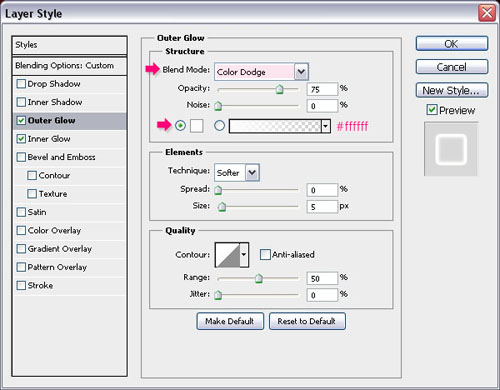Click the New Style... button
The height and width of the screenshot is (390, 500).
(x=452, y=90)
